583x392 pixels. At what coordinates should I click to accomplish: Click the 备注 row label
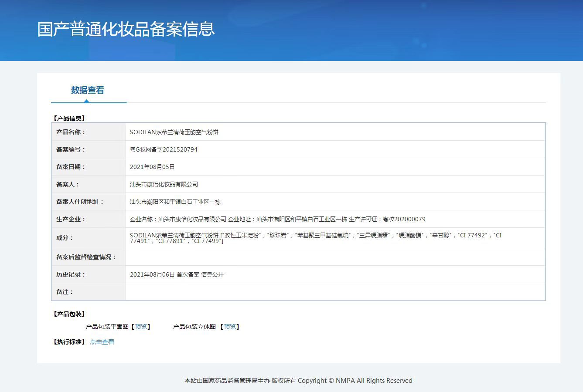65,292
